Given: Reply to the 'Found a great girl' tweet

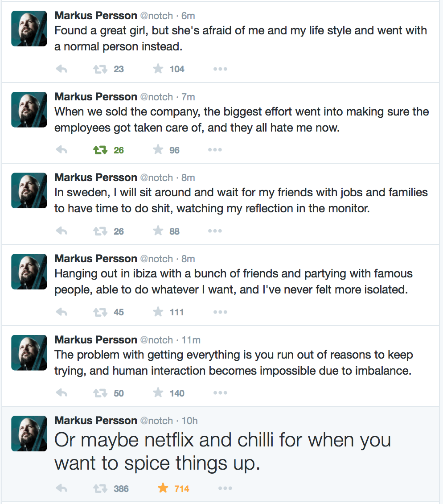Looking at the screenshot, I should coord(62,69).
